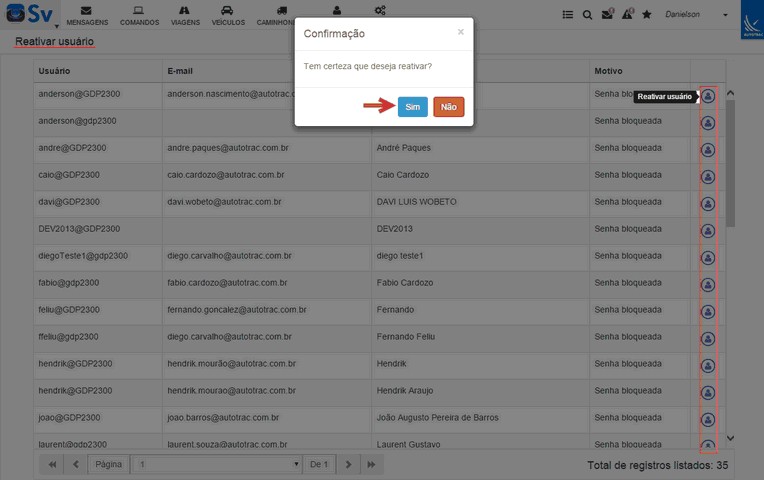Click the name Caio Cardozo
This screenshot has width=764, height=480.
pyautogui.click(x=402, y=174)
